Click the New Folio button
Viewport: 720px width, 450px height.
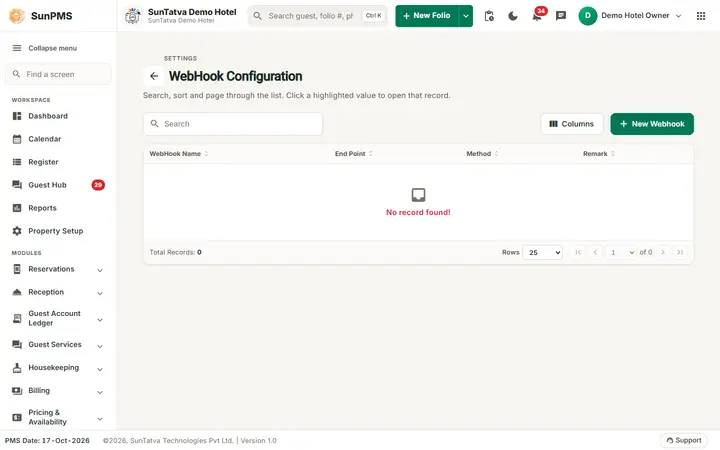pos(427,16)
